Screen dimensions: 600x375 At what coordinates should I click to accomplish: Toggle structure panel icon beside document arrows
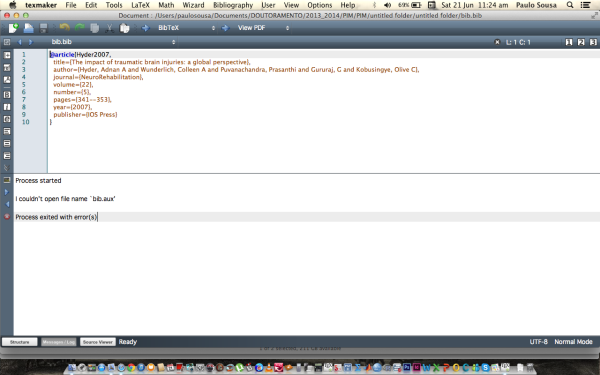7,42
